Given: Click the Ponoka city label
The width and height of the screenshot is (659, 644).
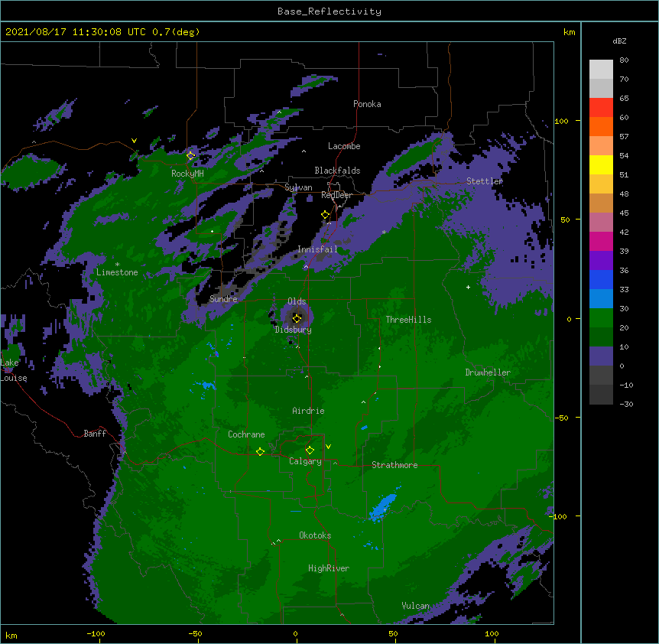Looking at the screenshot, I should [x=367, y=104].
